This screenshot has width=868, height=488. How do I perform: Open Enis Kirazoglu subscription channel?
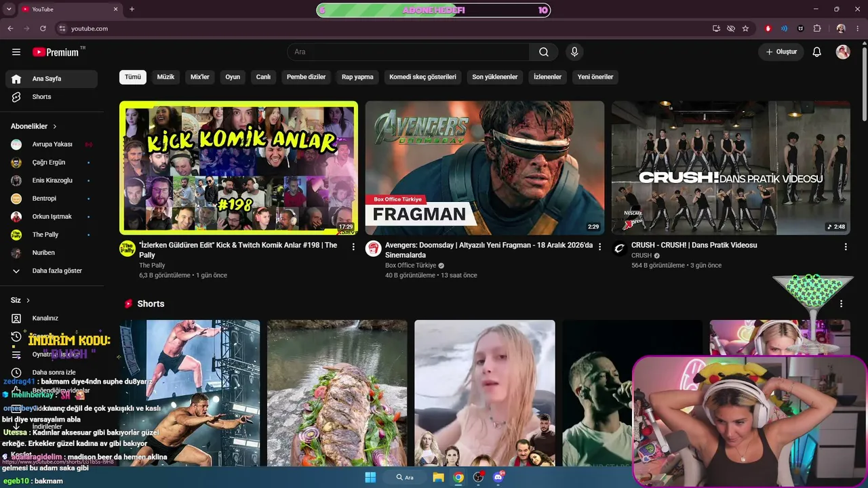pos(52,180)
